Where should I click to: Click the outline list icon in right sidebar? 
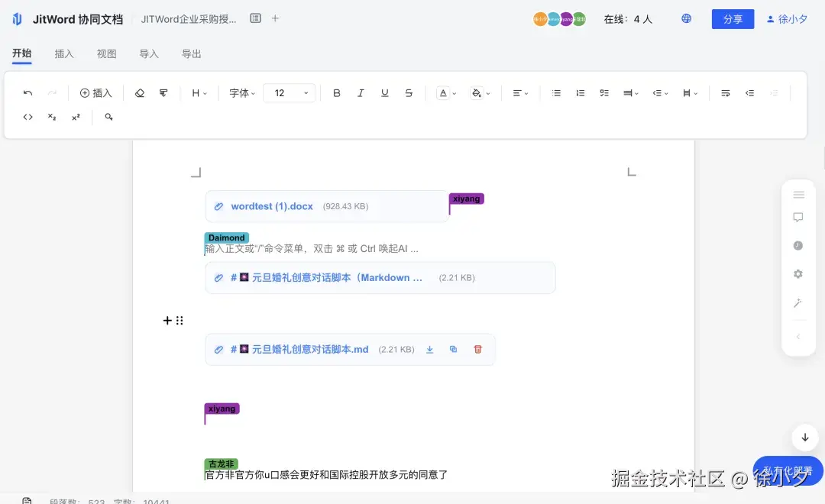798,194
